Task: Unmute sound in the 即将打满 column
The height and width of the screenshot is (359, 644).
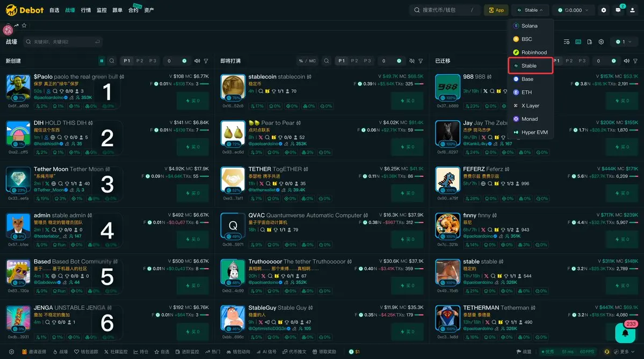Action: click(x=412, y=61)
